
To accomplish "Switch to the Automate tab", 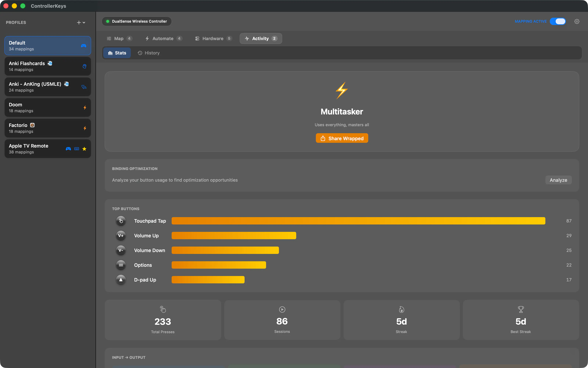I will click(163, 38).
